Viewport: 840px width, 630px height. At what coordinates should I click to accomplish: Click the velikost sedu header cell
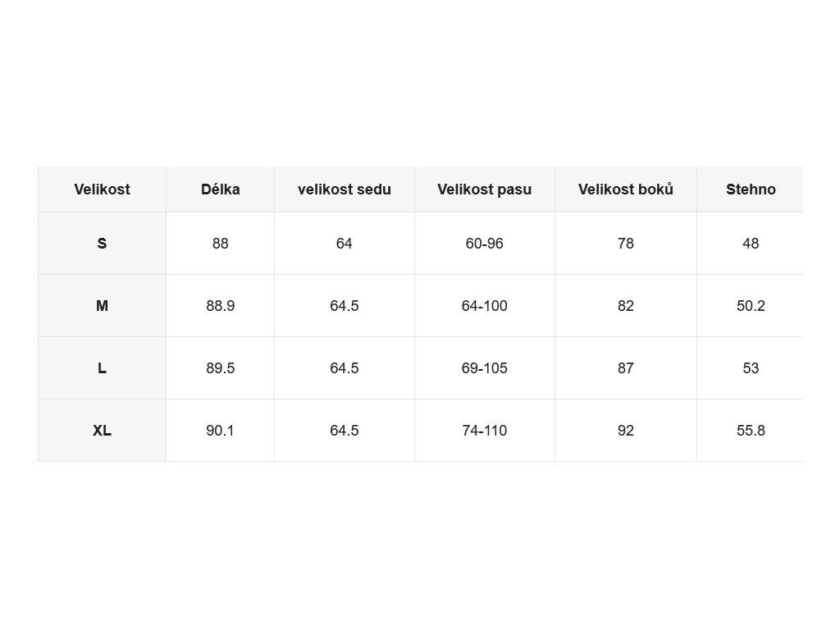345,189
